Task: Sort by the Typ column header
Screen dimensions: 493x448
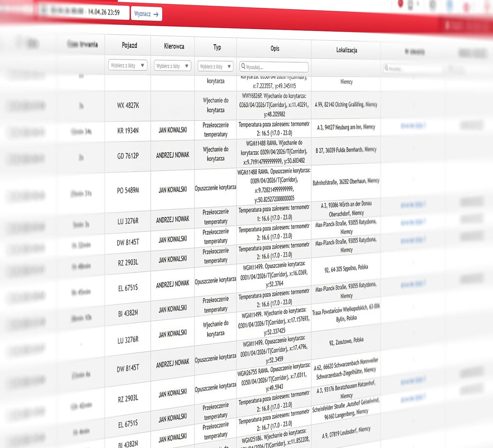Action: coord(217,47)
